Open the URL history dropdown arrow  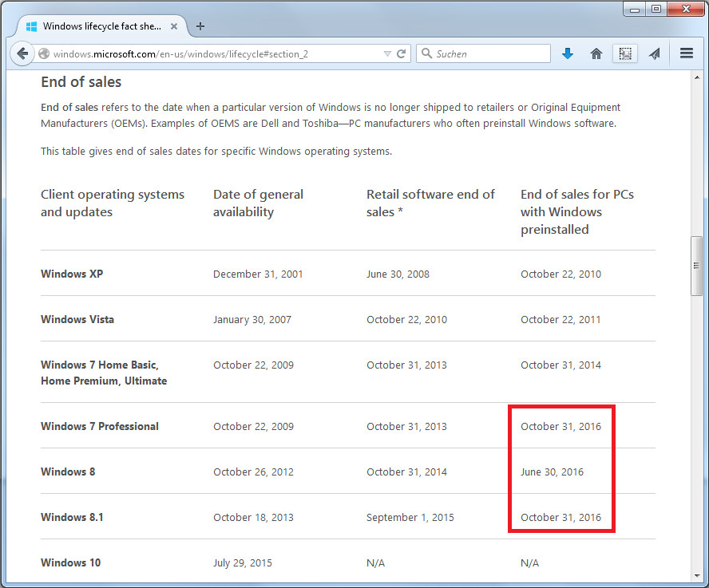[x=387, y=53]
